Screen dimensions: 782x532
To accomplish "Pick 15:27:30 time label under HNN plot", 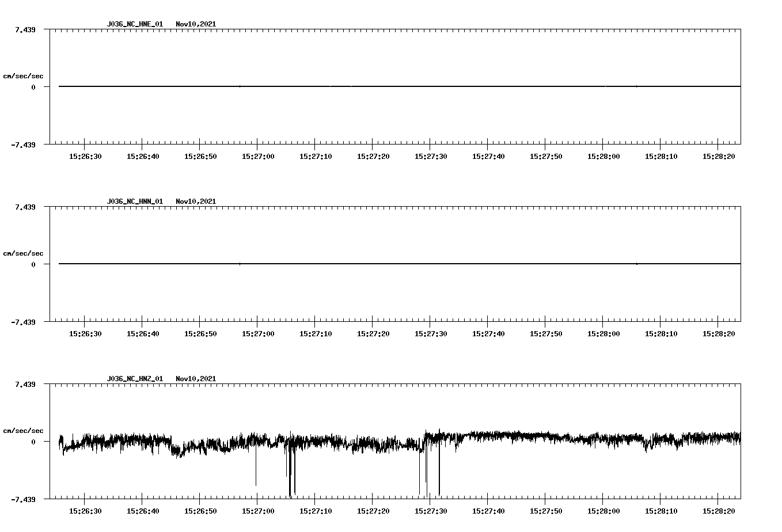I will click(431, 334).
